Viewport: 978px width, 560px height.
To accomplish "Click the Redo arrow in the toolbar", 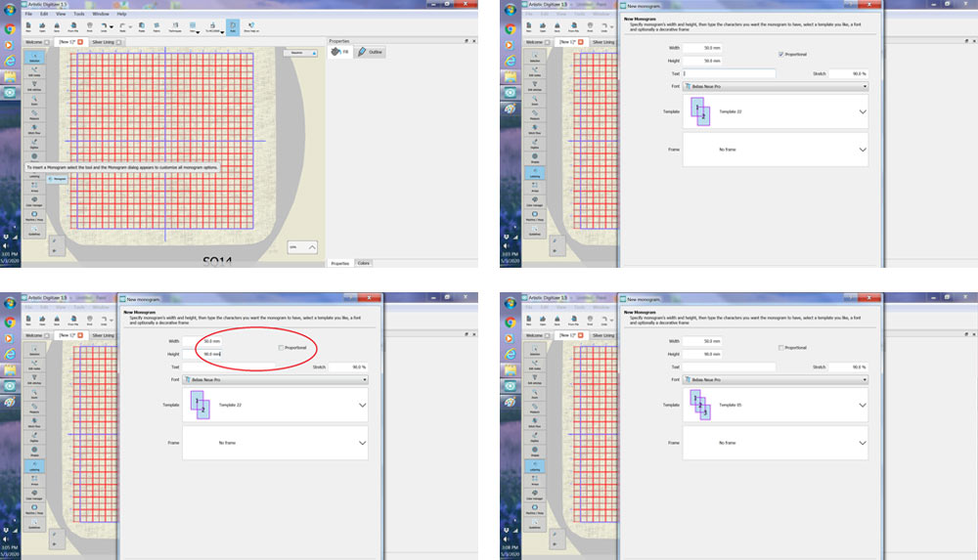I will (122, 27).
